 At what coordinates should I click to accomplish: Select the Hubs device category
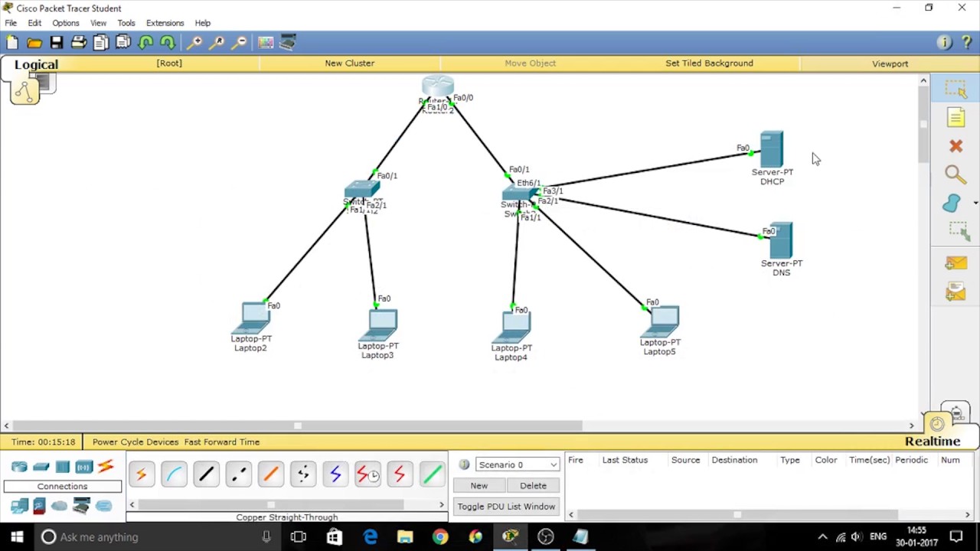[x=63, y=467]
